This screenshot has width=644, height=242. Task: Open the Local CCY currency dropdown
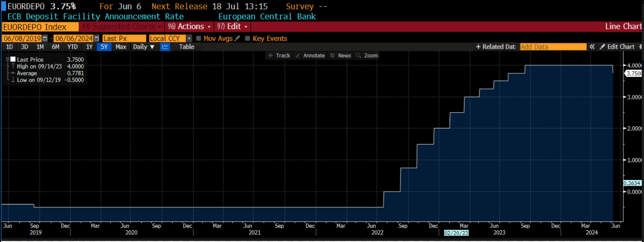pos(170,39)
